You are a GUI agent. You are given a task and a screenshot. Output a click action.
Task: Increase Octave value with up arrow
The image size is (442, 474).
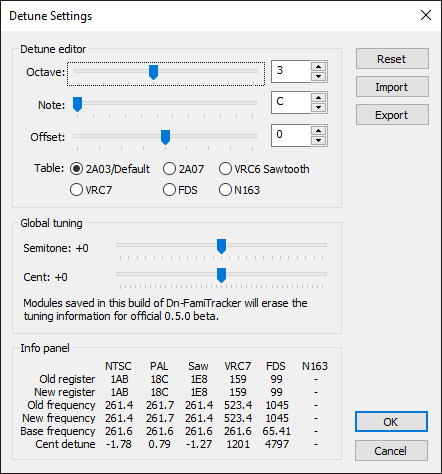point(319,67)
